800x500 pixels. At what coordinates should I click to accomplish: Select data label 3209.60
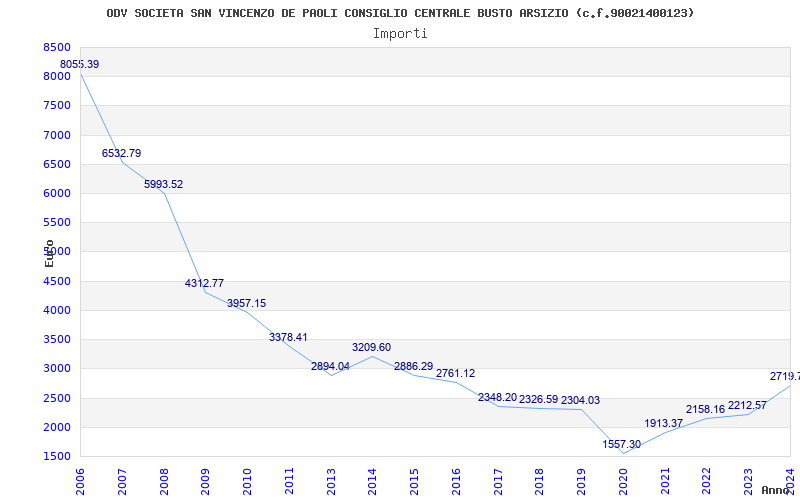pyautogui.click(x=371, y=347)
